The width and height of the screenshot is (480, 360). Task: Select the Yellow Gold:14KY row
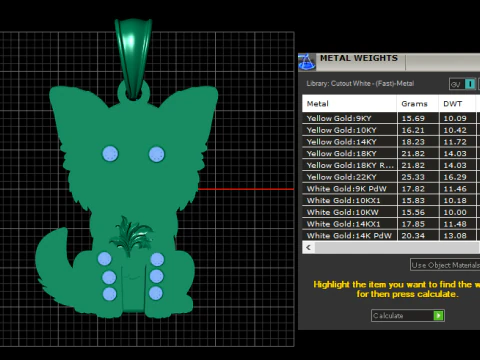tap(391, 142)
